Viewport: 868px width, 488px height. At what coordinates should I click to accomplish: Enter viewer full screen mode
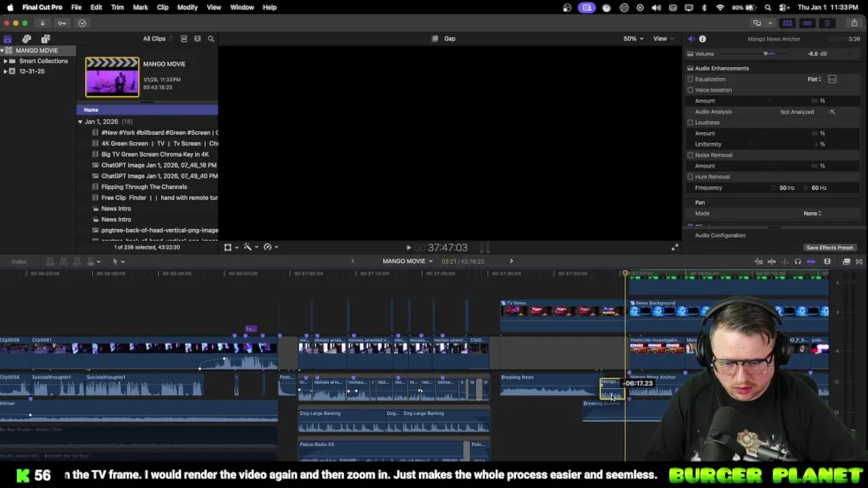[674, 247]
